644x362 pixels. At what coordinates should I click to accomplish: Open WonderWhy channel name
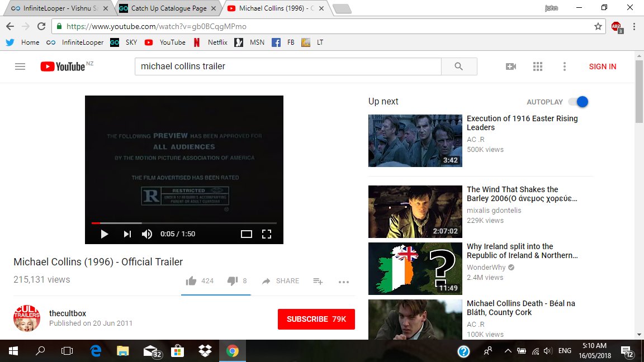(486, 267)
